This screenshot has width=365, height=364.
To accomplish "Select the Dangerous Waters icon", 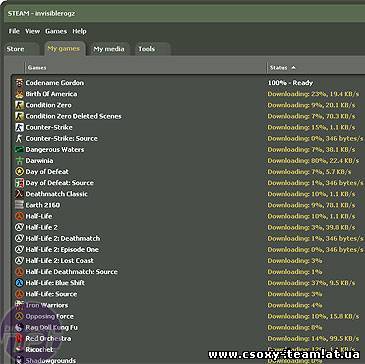I will point(20,150).
